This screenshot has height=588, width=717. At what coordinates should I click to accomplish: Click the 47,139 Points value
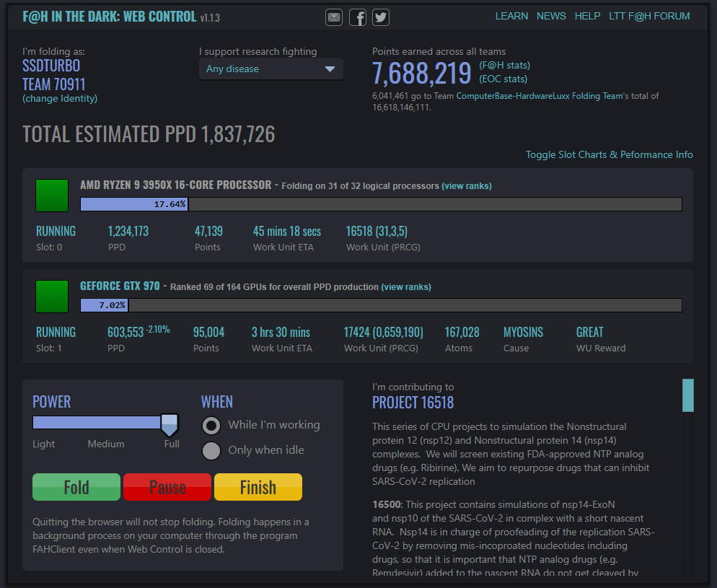208,232
